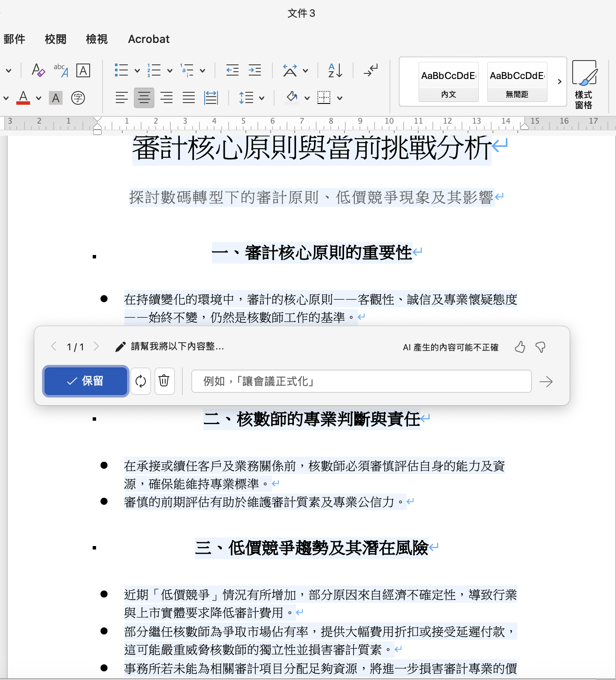Switch to the Acrobat tab
Image resolution: width=616 pixels, height=680 pixels.
point(149,39)
